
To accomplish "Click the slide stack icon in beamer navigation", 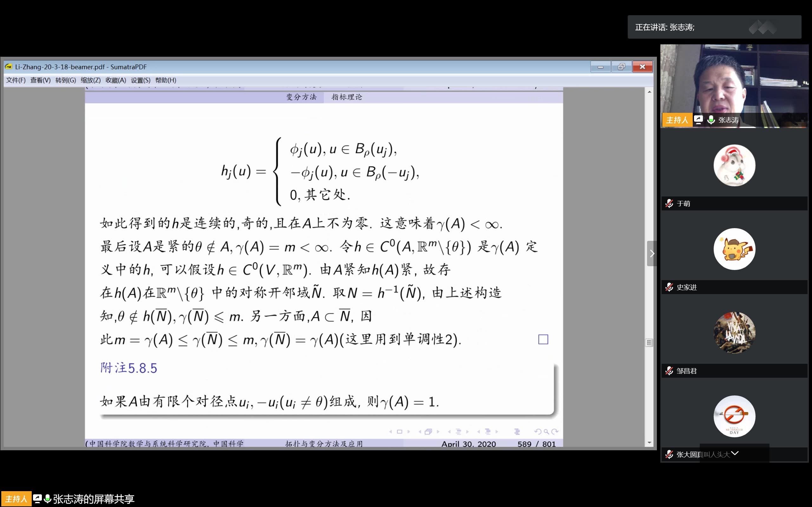I will (429, 432).
